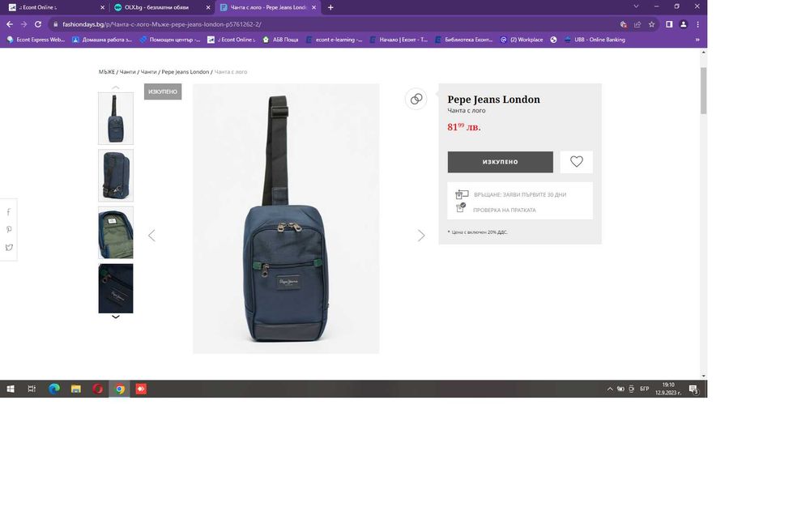Open the Pepe Jeans London breadcrumb link
Screen dimensions: 810x532
185,72
